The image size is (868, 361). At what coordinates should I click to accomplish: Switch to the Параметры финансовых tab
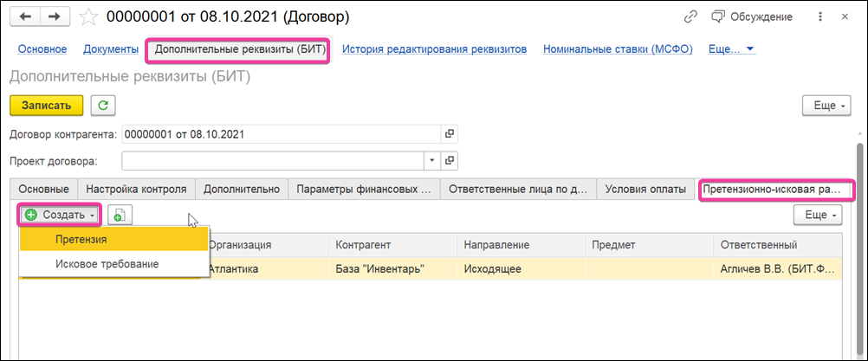coord(364,189)
